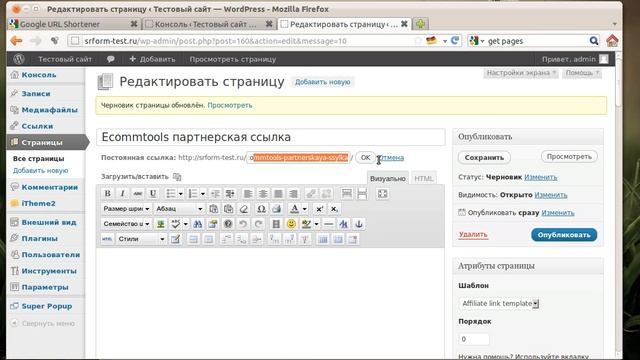Open WordPress logo menu in admin bar

pyautogui.click(x=19, y=59)
